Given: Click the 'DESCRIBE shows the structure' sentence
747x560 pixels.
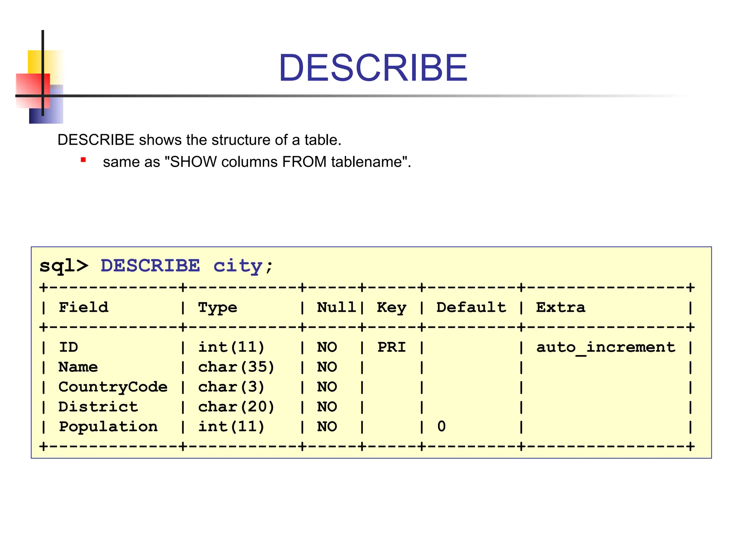Looking at the screenshot, I should (x=199, y=140).
